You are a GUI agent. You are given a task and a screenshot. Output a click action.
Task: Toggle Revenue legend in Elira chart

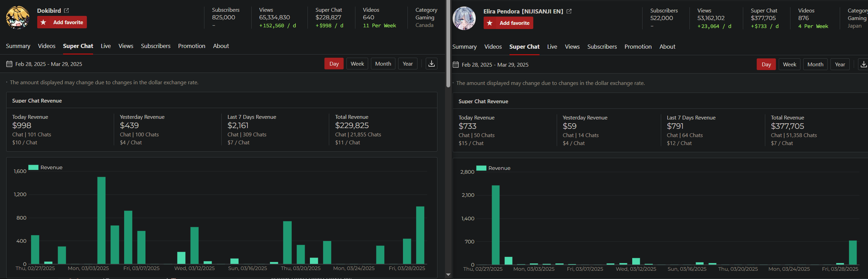(x=493, y=168)
